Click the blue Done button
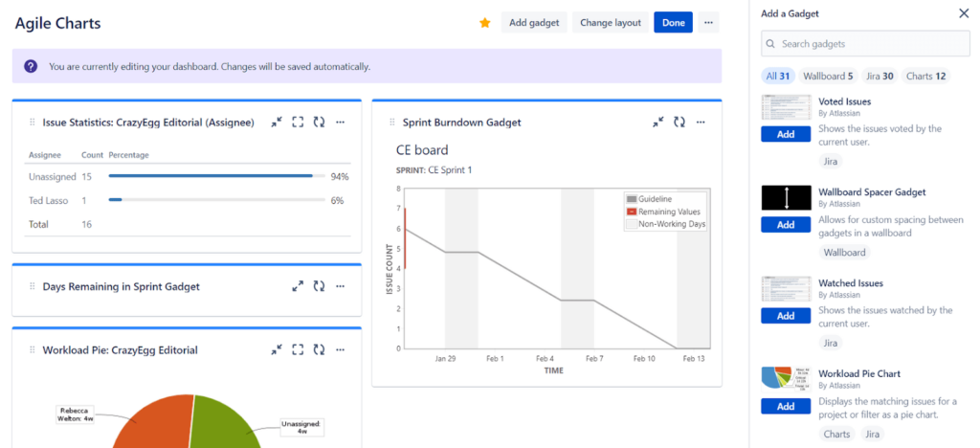980x448 pixels. [673, 22]
